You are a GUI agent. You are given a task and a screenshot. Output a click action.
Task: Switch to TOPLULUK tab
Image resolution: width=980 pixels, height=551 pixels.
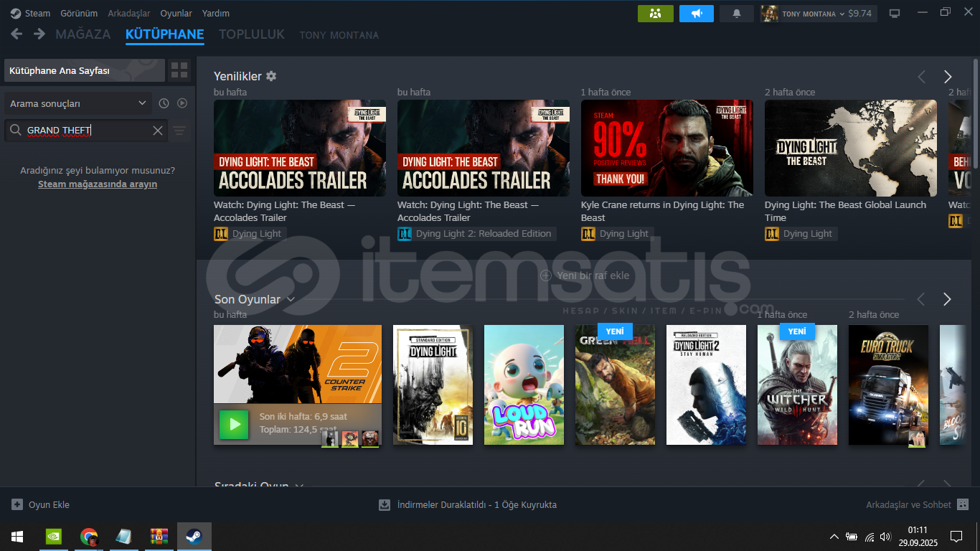[x=252, y=34]
